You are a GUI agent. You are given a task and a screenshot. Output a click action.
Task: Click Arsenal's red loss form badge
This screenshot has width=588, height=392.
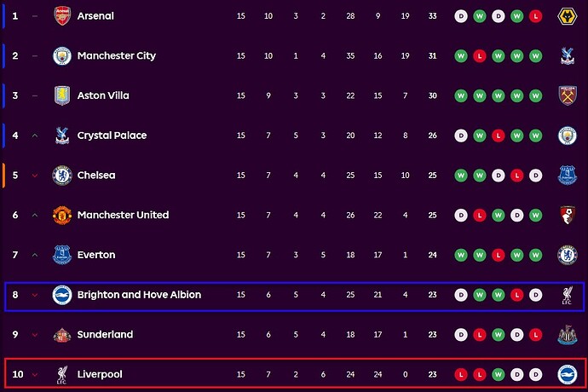[x=535, y=16]
